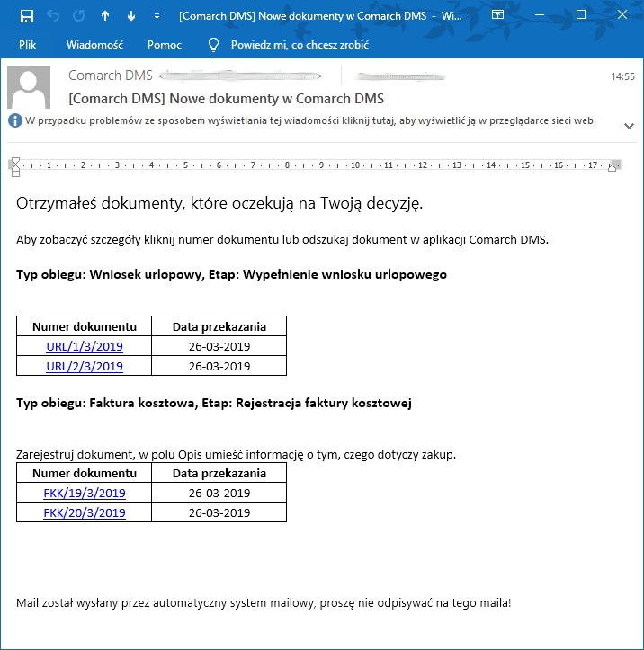644x650 pixels.
Task: Click the 'Powiedz mi, co chcesz zrobić' field
Action: (x=300, y=45)
